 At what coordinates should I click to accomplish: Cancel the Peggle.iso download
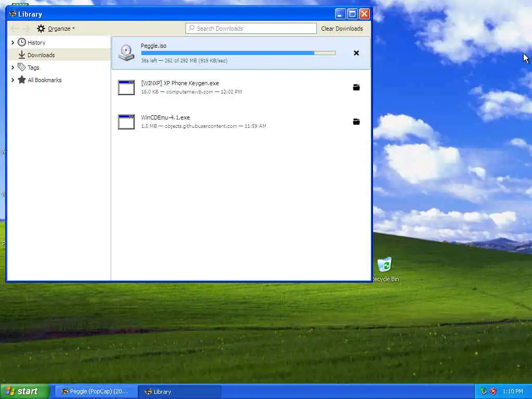(356, 53)
